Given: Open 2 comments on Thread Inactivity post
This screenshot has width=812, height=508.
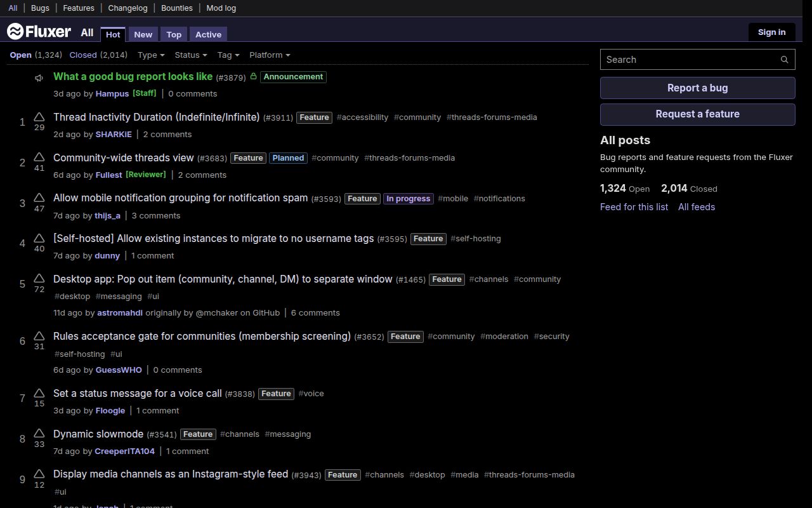Looking at the screenshot, I should tap(167, 134).
